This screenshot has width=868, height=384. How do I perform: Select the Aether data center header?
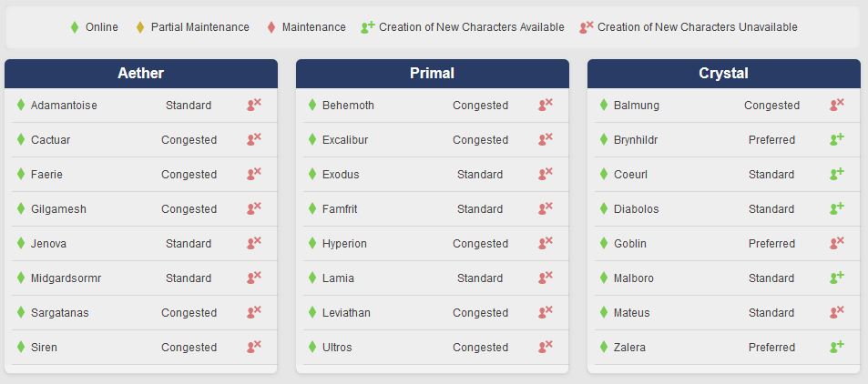(x=141, y=74)
